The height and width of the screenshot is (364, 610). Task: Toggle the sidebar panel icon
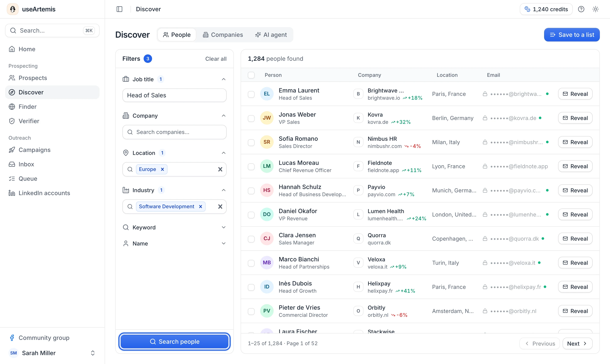point(119,9)
